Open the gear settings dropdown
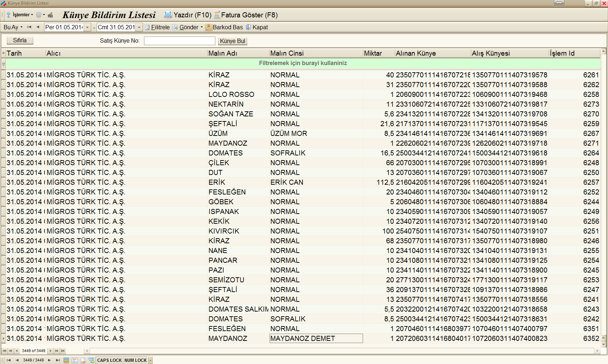Screen dimensions: 608x364 tap(41, 15)
